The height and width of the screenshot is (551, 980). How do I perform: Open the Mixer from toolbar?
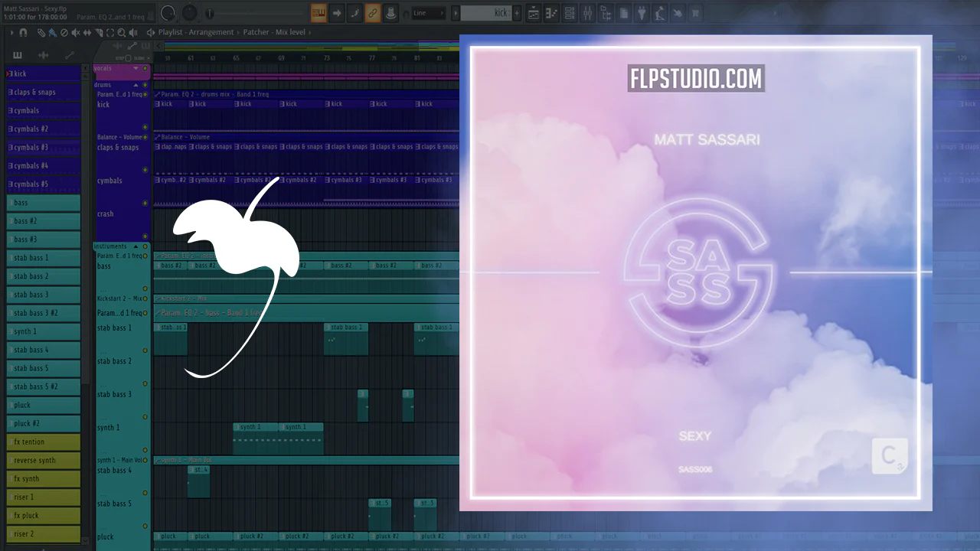point(587,13)
